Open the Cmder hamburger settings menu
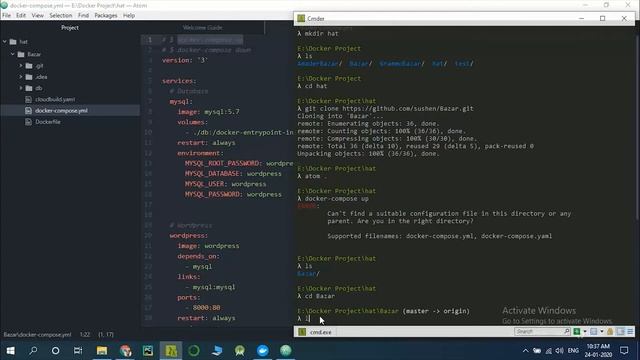This screenshot has width=640, height=360. (630, 331)
